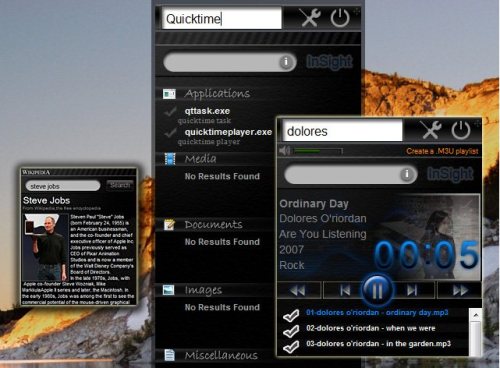The width and height of the screenshot is (500, 368).
Task: Rewind with the double-left arrow button
Action: point(299,291)
